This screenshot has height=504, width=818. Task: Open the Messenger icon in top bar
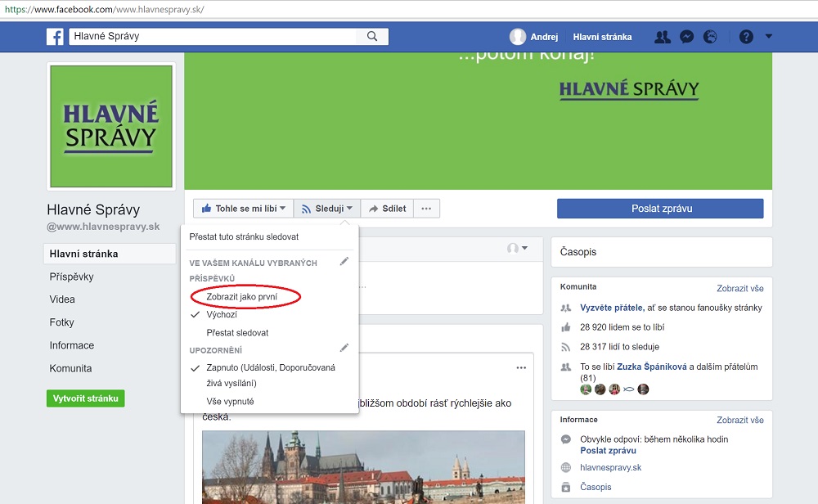[x=686, y=37]
